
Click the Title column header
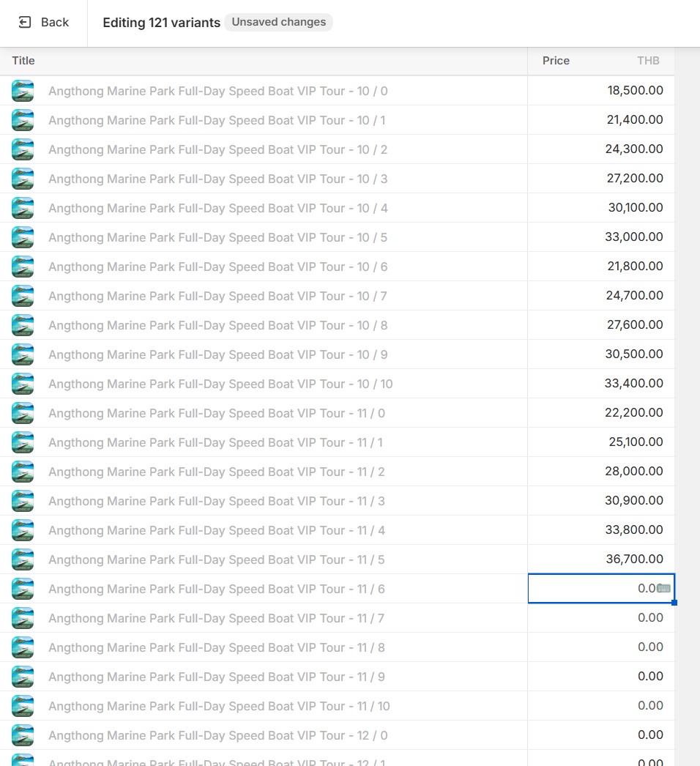23,61
